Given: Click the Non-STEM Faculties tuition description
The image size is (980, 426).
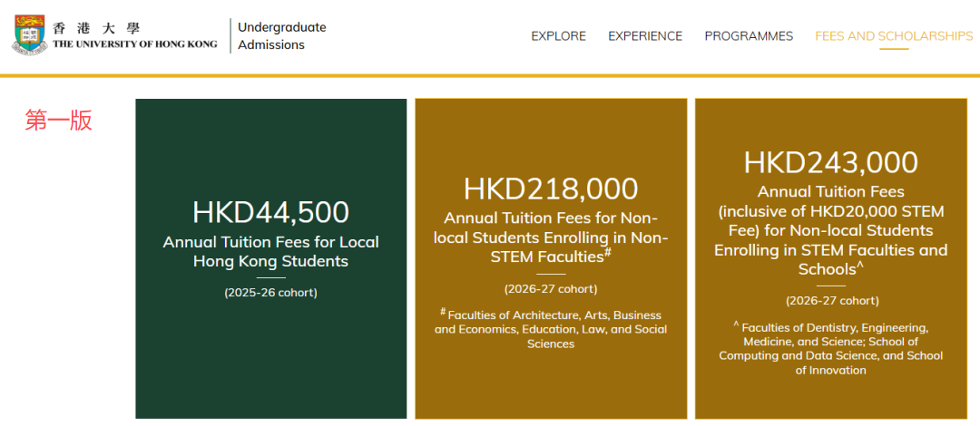Looking at the screenshot, I should [x=551, y=237].
